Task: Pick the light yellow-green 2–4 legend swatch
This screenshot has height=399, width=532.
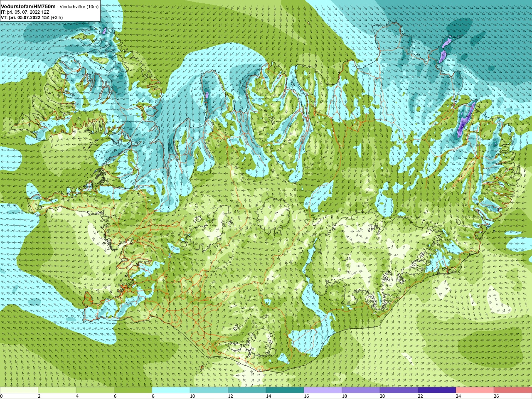Action: click(x=57, y=390)
